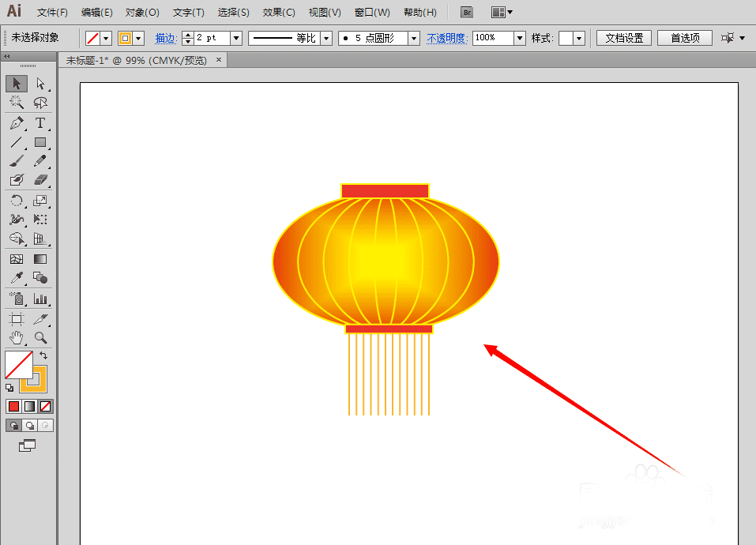Select the Gradient tool
This screenshot has height=545, width=756.
(x=40, y=259)
